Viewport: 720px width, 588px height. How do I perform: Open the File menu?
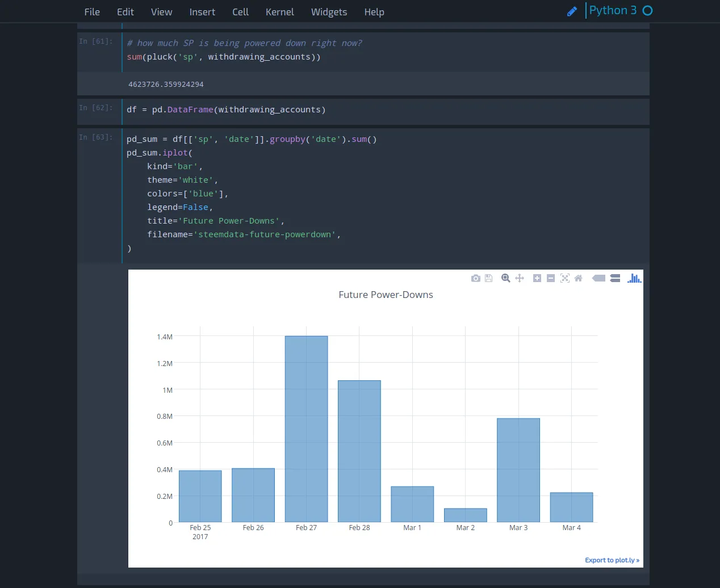(x=92, y=12)
